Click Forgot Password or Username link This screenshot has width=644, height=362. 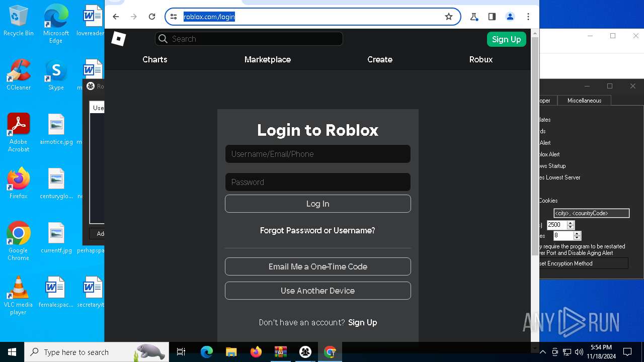click(317, 230)
